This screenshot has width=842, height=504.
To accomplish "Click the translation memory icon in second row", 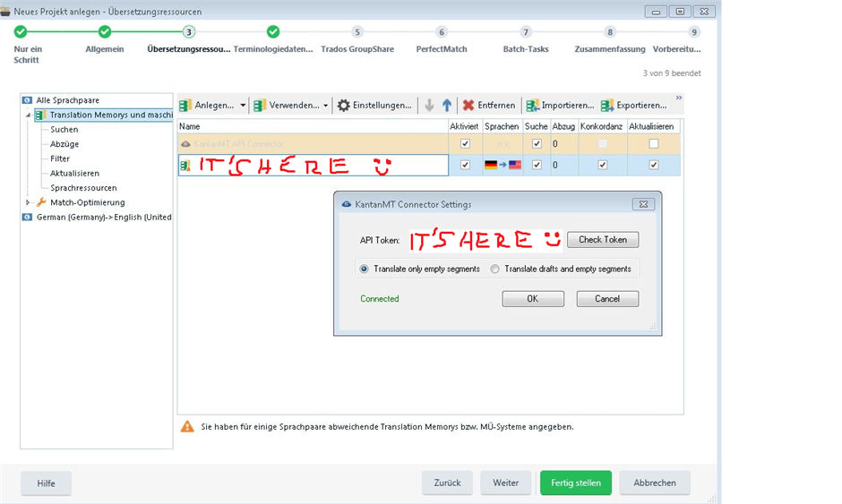I will click(x=185, y=166).
